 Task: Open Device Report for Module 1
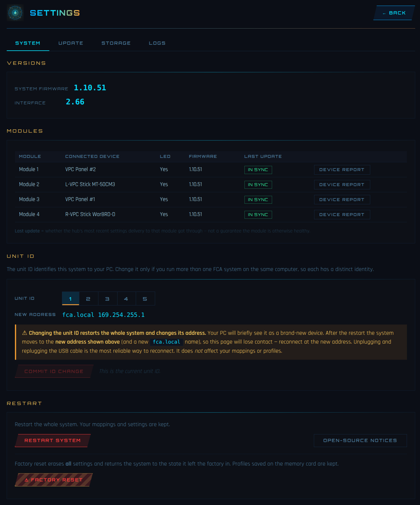342,170
